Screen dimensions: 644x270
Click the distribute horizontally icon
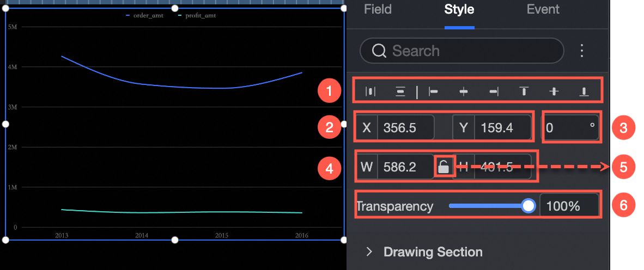coord(370,91)
